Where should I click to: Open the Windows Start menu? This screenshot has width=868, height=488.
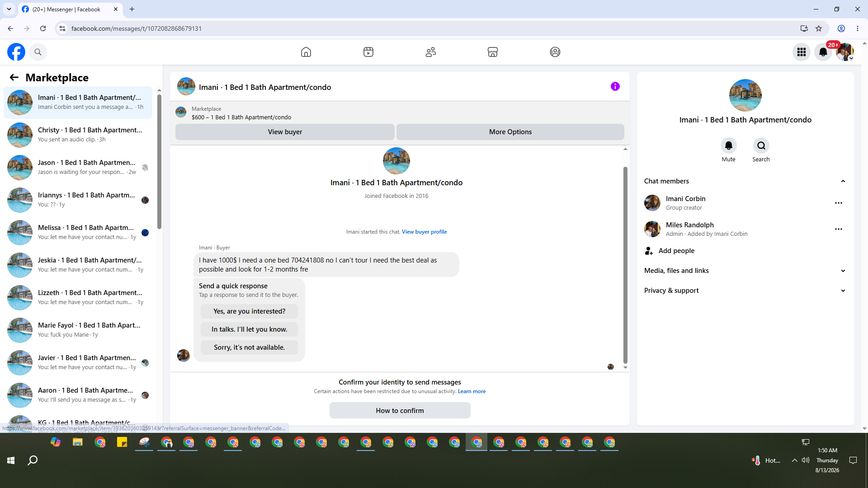point(11,460)
